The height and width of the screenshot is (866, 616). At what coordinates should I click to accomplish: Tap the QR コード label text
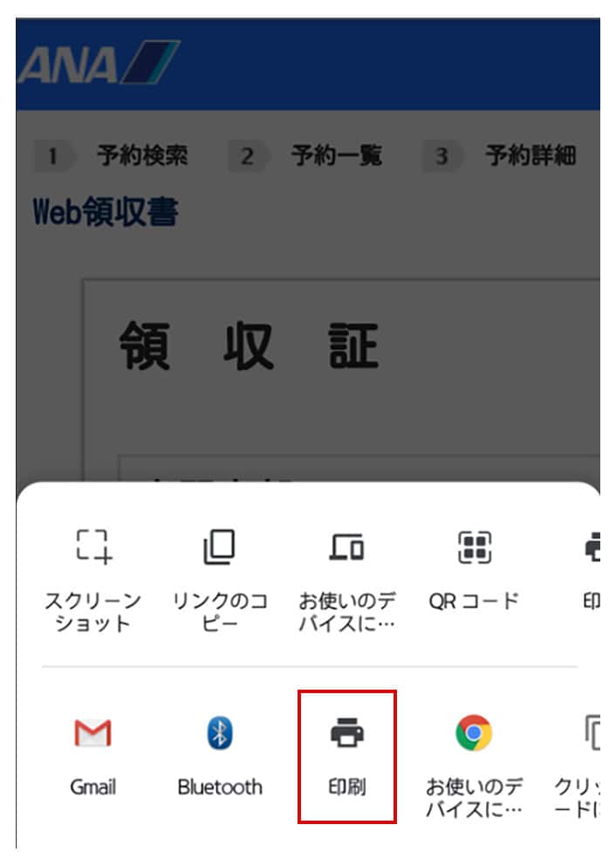click(474, 601)
